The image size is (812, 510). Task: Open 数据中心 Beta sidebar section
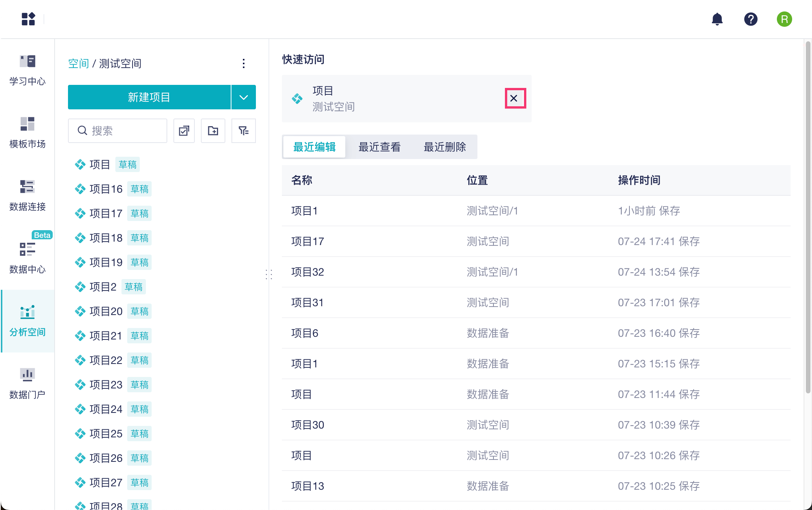pos(27,258)
